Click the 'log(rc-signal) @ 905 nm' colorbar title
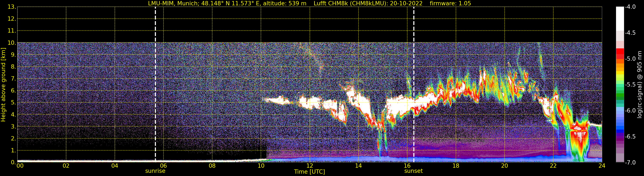Image resolution: width=644 pixels, height=176 pixels. point(640,85)
